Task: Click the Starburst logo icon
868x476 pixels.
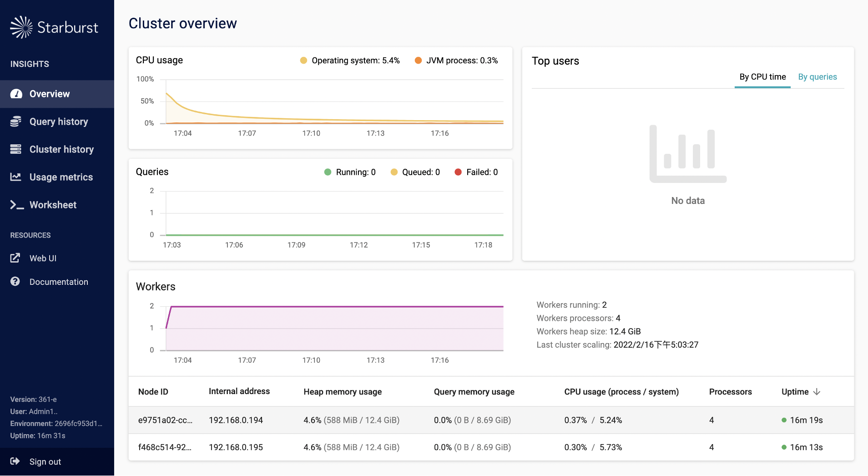Action: click(x=21, y=27)
